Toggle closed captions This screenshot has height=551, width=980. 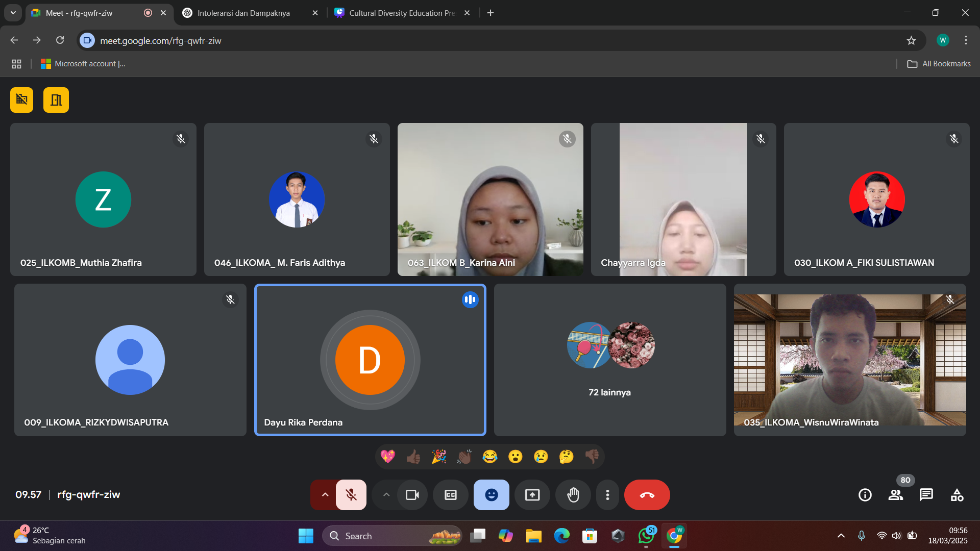451,495
